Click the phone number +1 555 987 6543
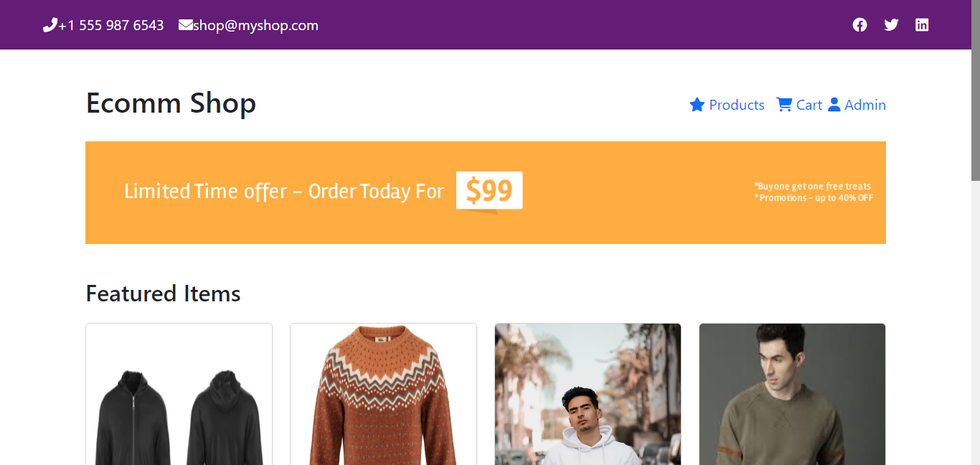 111,25
